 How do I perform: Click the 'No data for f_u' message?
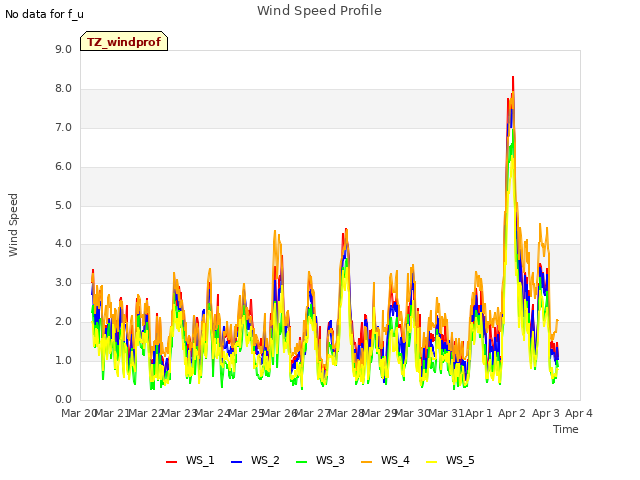pos(44,14)
